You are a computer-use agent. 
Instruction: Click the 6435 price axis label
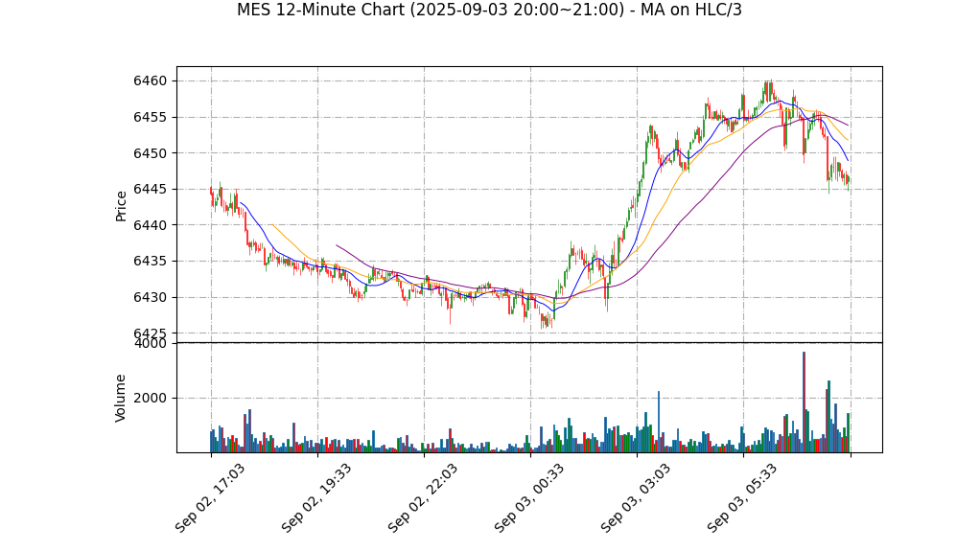click(x=150, y=262)
